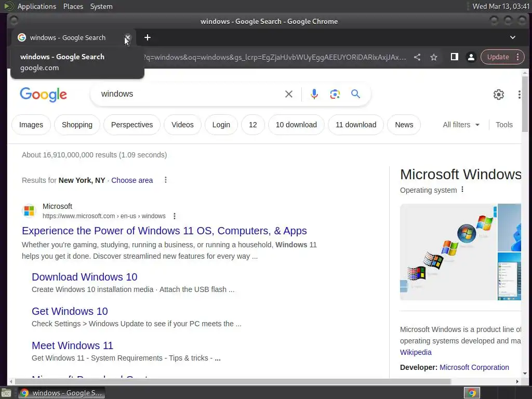532x399 pixels.
Task: Click the Microsoft result favicon
Action: tap(29, 211)
